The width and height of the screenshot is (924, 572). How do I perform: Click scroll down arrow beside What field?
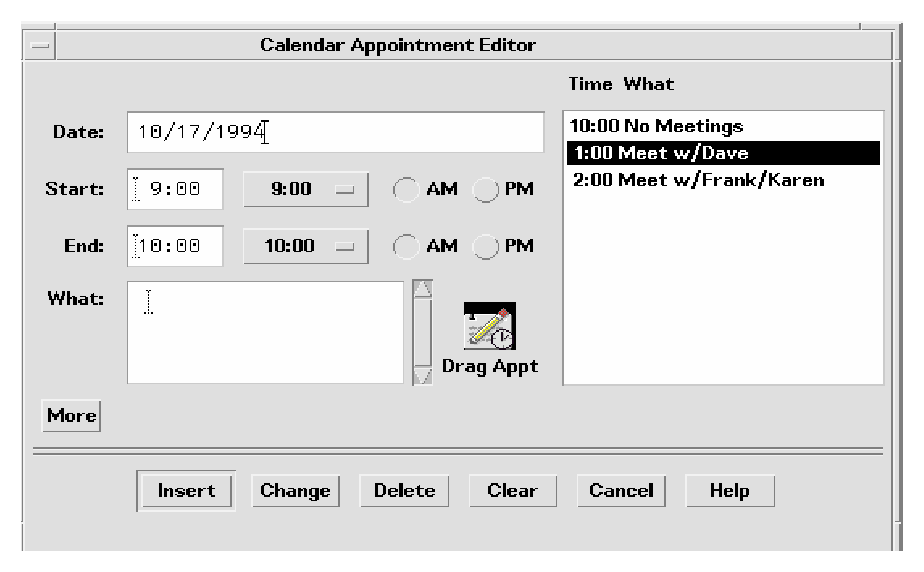click(x=422, y=375)
